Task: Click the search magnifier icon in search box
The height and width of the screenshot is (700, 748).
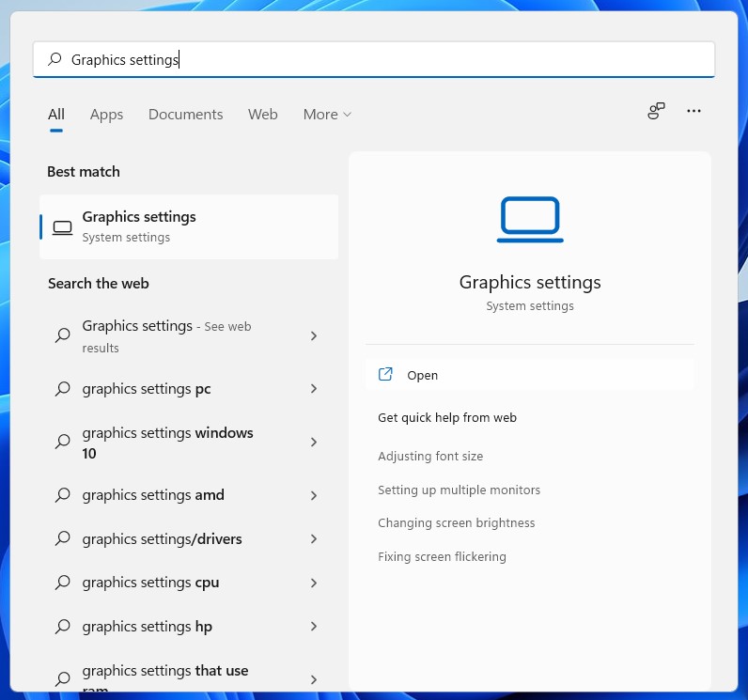Action: pos(55,59)
